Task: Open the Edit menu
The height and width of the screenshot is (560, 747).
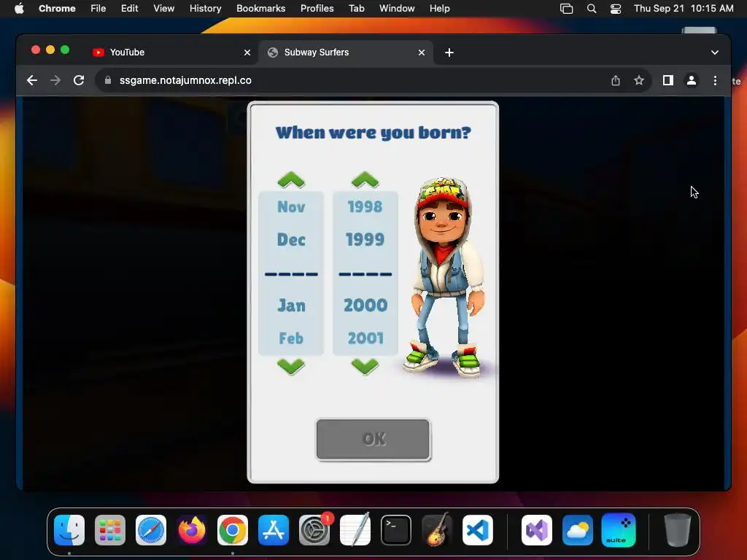Action: tap(129, 9)
